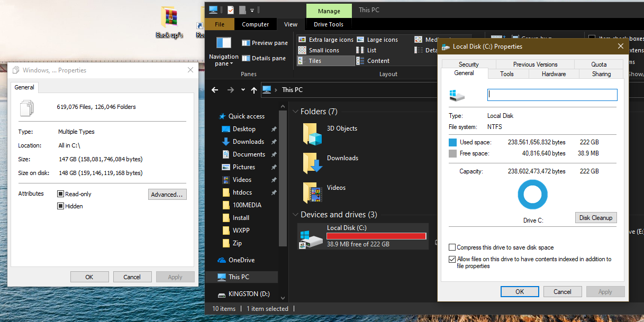Click the Navigation pane icon in the ribbon

[224, 43]
